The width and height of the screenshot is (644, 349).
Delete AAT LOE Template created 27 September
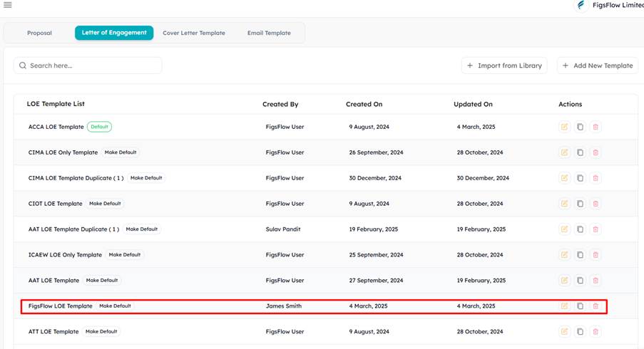[596, 281]
